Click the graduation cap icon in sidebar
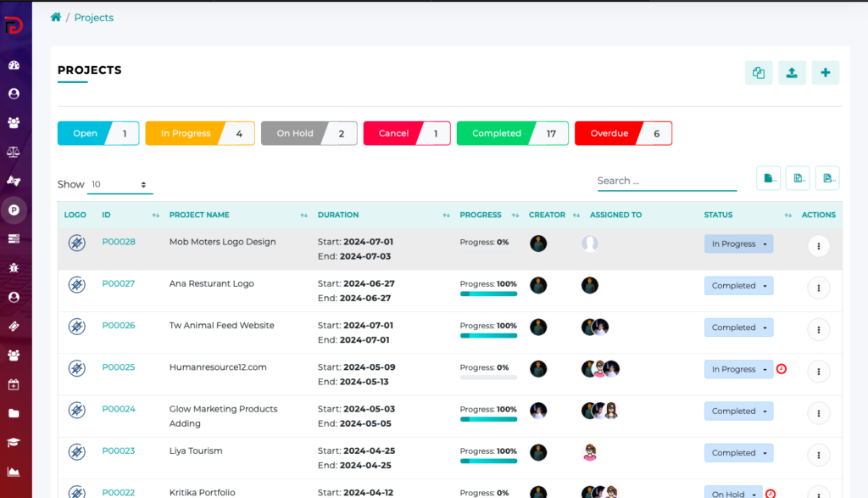The height and width of the screenshot is (498, 868). pyautogui.click(x=14, y=442)
